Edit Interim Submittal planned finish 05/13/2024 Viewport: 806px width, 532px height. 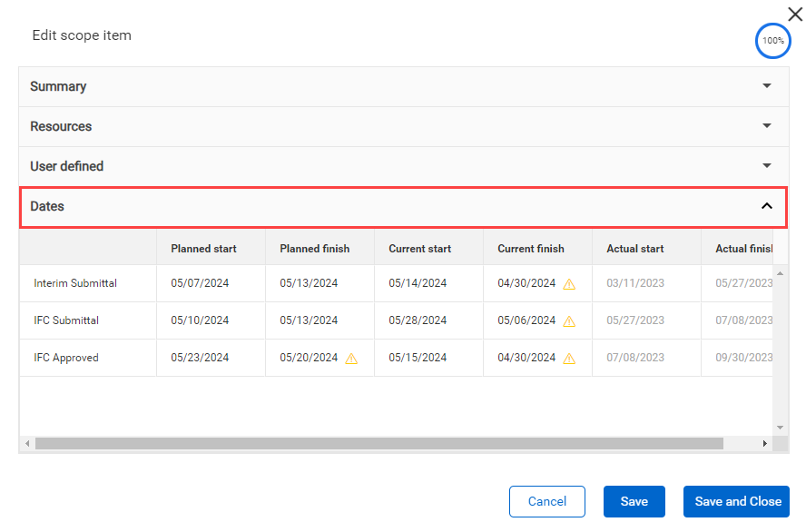tap(309, 283)
